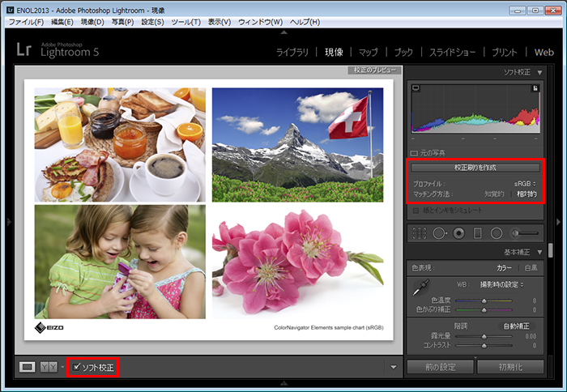Toggle the 元の写真 option

point(415,153)
